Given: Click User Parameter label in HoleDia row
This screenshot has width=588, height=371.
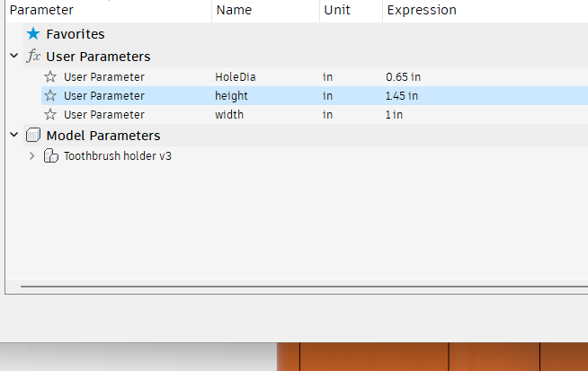Looking at the screenshot, I should [104, 77].
